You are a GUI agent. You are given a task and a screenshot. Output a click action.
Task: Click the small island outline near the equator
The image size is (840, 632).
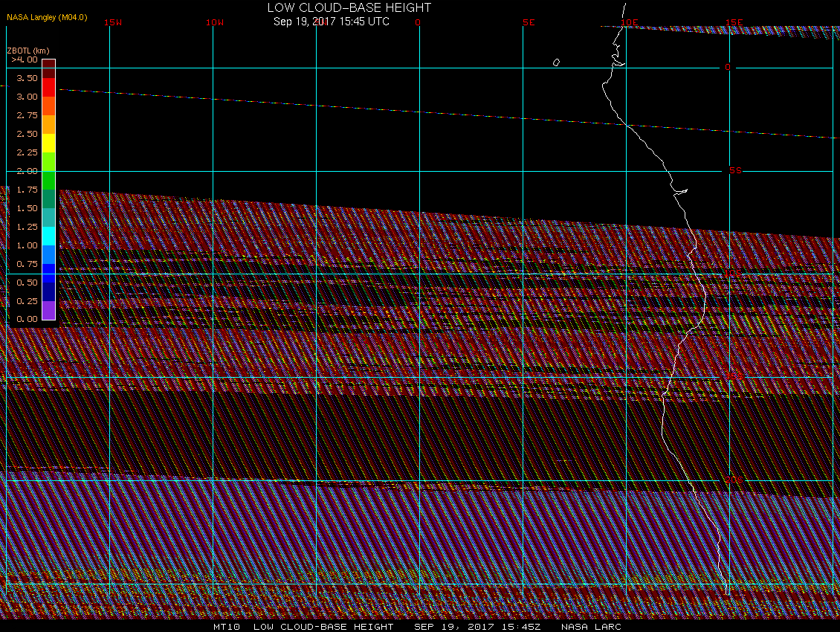(556, 62)
